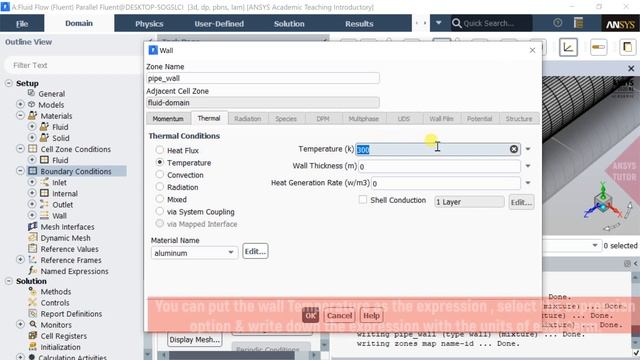The width and height of the screenshot is (640, 360).
Task: Click the axis plot toolbar icon
Action: 568,47
